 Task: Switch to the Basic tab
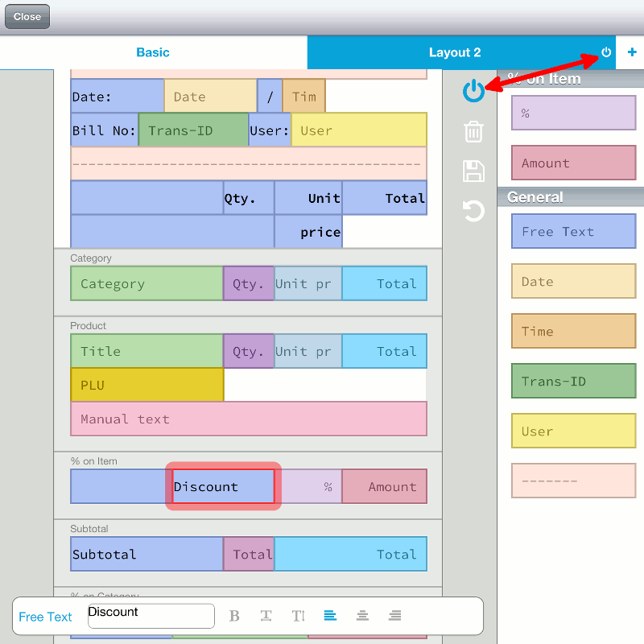pos(153,52)
